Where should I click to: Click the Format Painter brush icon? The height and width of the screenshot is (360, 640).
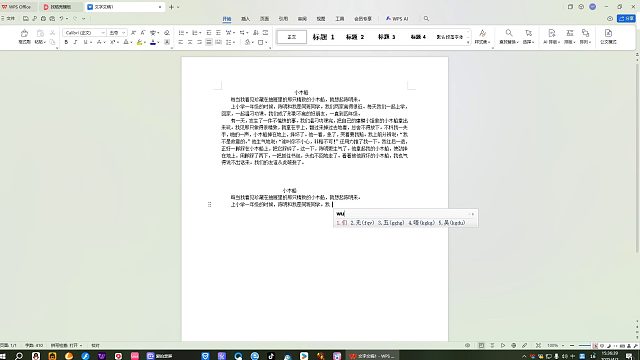pos(24,33)
